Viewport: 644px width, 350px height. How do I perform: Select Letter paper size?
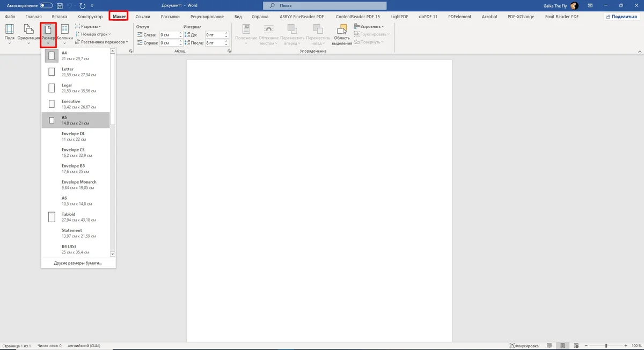[76, 72]
